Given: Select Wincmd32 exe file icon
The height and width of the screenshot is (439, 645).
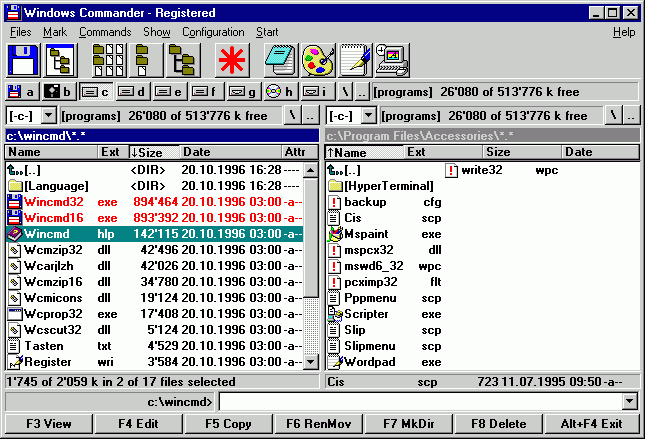Looking at the screenshot, I should (x=14, y=202).
